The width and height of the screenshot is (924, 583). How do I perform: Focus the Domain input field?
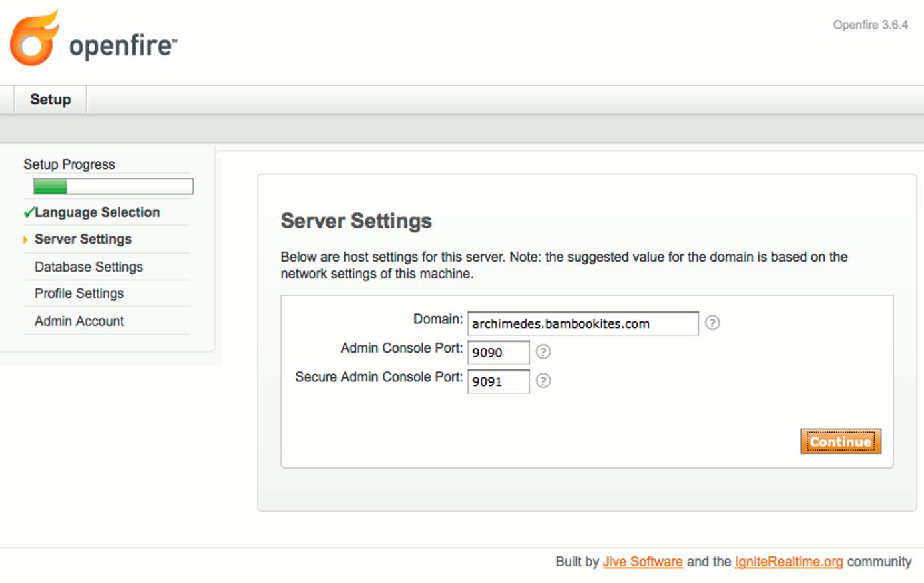(582, 323)
